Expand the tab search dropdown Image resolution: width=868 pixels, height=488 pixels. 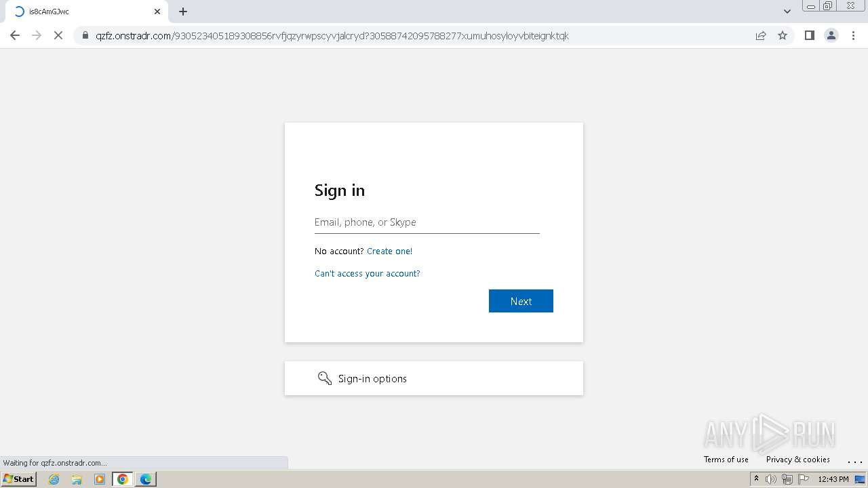coord(787,12)
